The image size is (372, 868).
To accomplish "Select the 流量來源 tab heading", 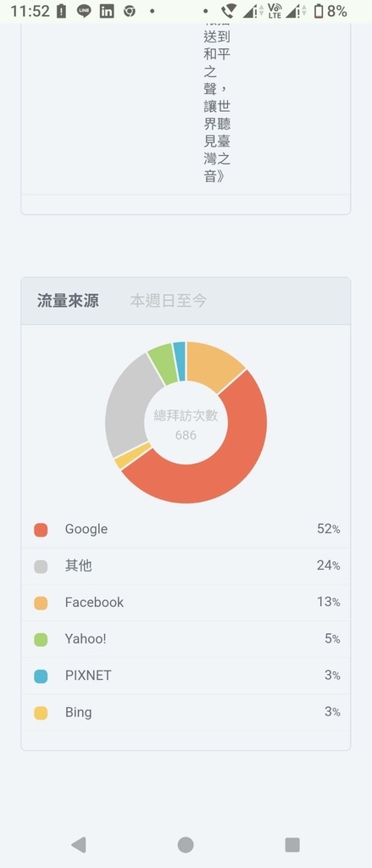I will tap(68, 301).
